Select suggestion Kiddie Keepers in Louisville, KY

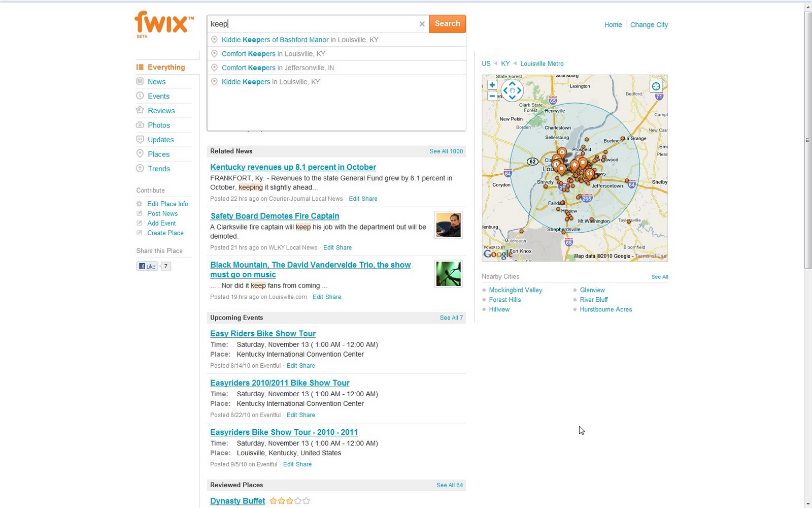coord(336,82)
